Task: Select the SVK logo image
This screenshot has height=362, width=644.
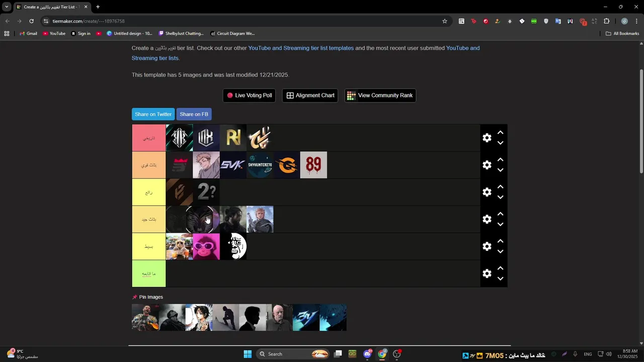Action: pos(233,165)
